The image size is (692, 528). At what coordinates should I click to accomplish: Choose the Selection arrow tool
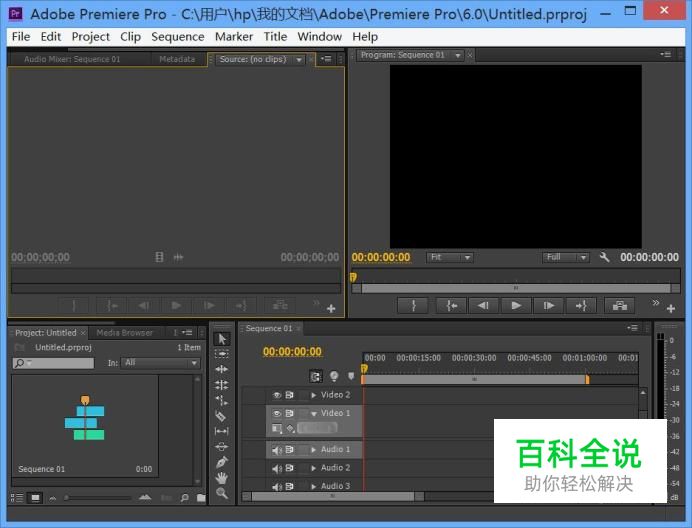(221, 339)
